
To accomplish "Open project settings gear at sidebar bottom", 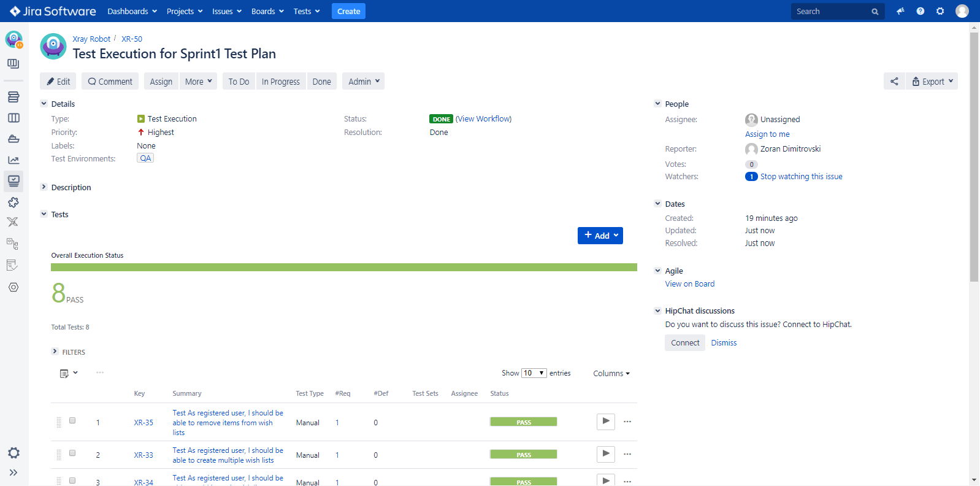I will (13, 453).
